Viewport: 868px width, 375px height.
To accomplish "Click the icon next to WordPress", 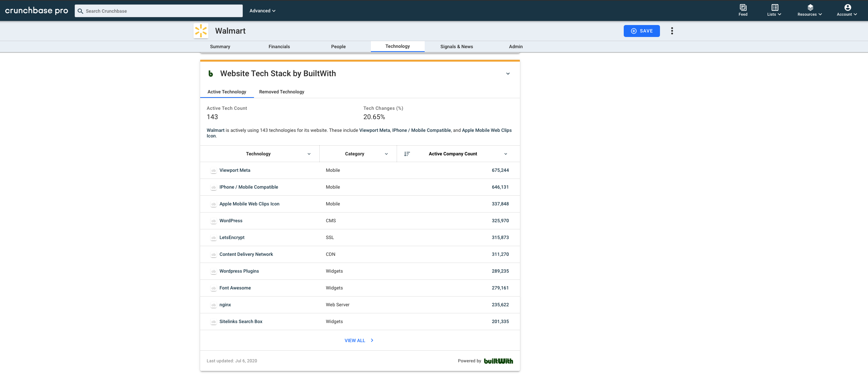I will (214, 221).
